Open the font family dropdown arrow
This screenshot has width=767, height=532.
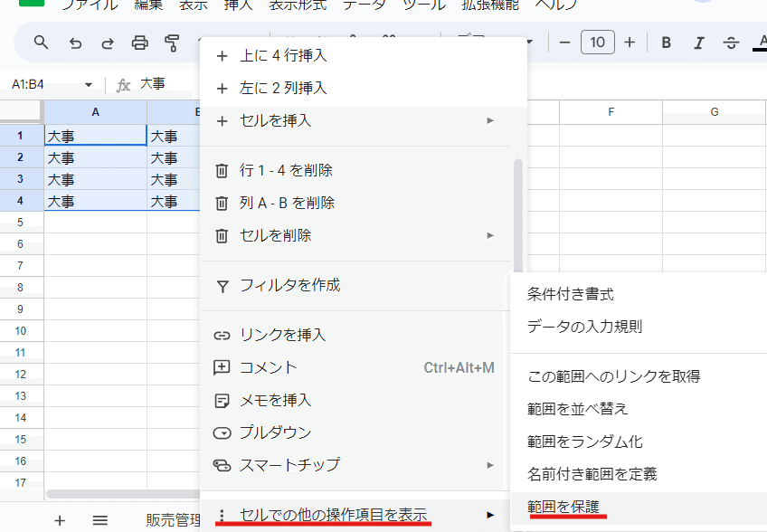tap(529, 43)
